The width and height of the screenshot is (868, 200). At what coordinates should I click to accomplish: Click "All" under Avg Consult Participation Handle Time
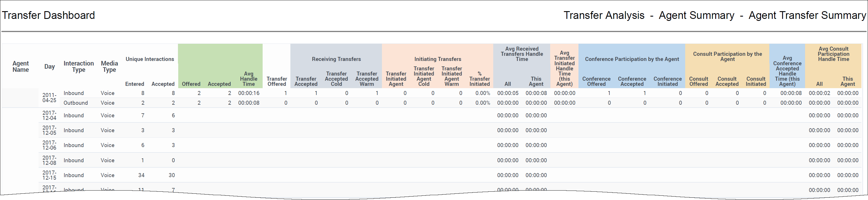819,84
